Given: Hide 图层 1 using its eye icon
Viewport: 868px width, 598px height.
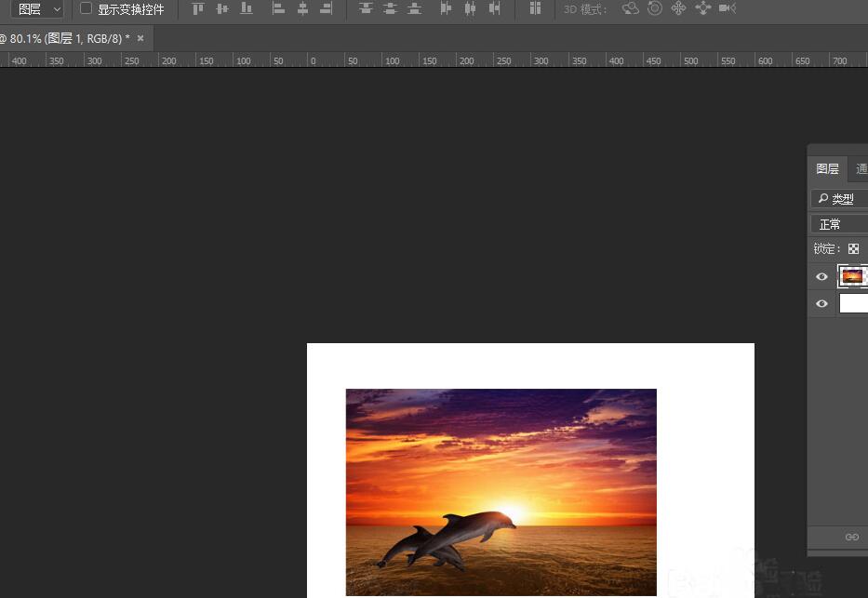Looking at the screenshot, I should pyautogui.click(x=821, y=276).
